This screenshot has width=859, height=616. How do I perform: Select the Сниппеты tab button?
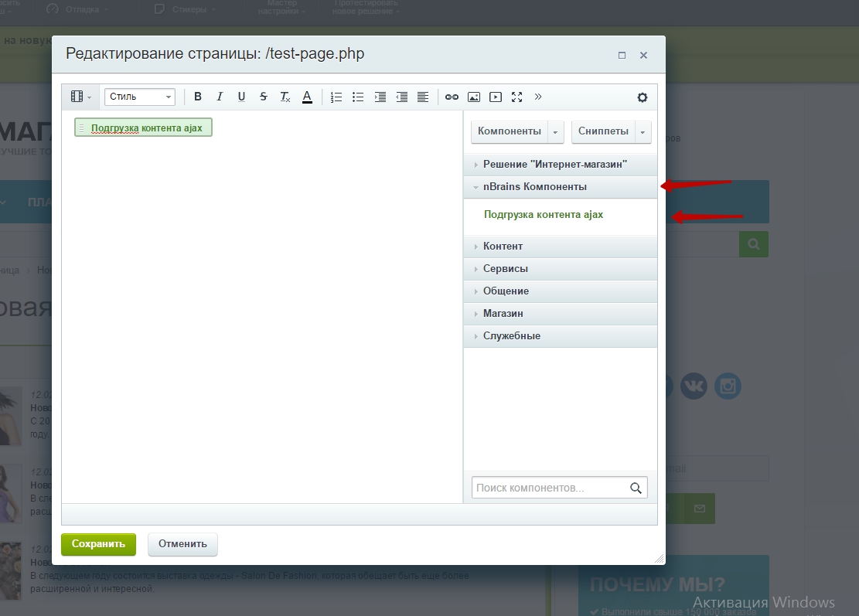[x=603, y=131]
